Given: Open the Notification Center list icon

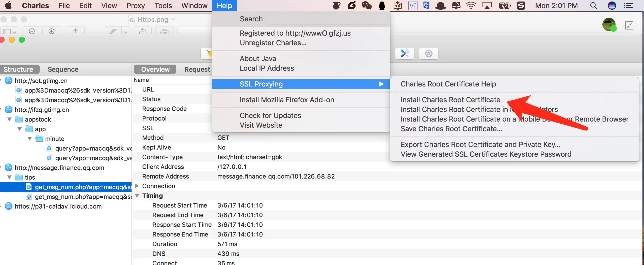Looking at the screenshot, I should tap(628, 6).
